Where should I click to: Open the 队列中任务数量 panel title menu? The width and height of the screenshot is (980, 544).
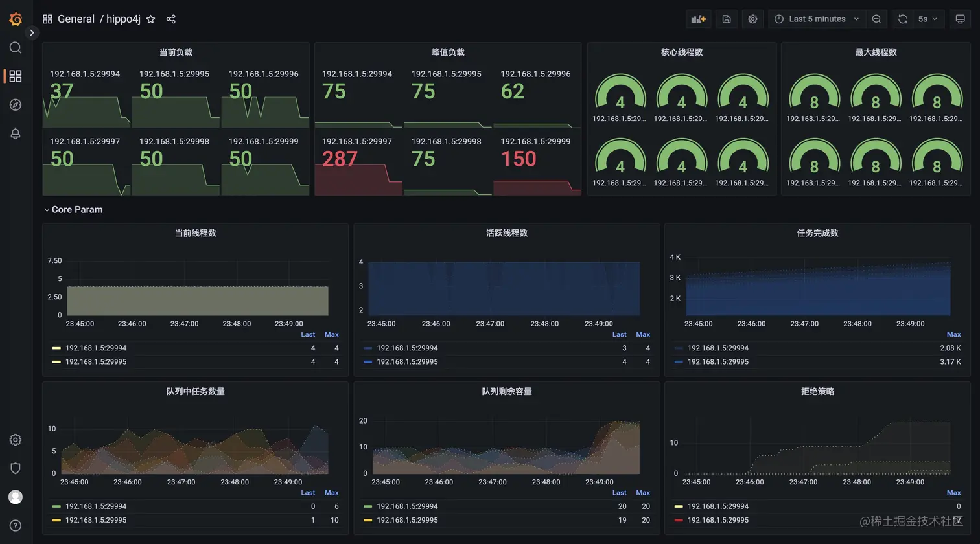[x=195, y=391]
